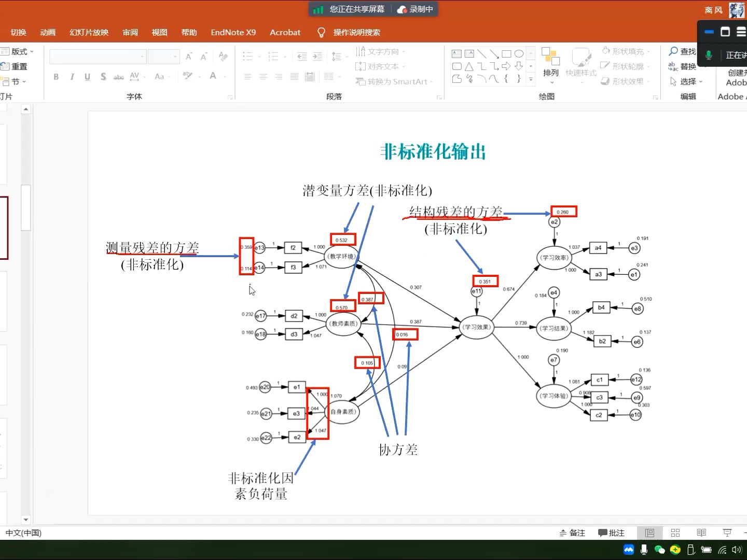Click 转换为 SmartArt button
747x560 pixels.
click(x=393, y=81)
